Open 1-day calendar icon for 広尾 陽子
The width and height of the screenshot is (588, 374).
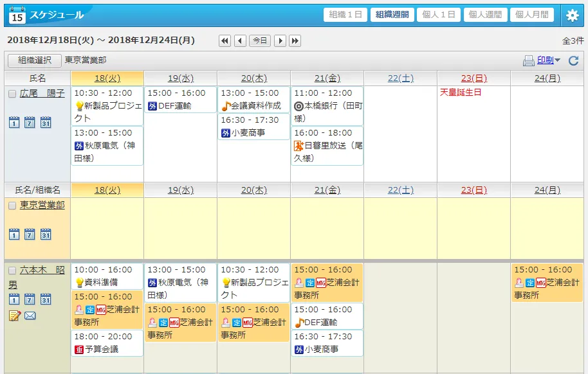(x=14, y=122)
